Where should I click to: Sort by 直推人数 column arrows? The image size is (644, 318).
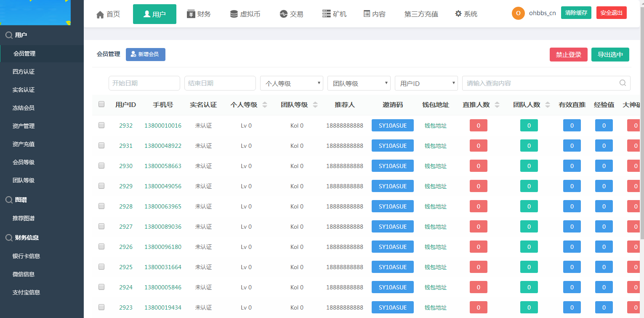pyautogui.click(x=497, y=105)
